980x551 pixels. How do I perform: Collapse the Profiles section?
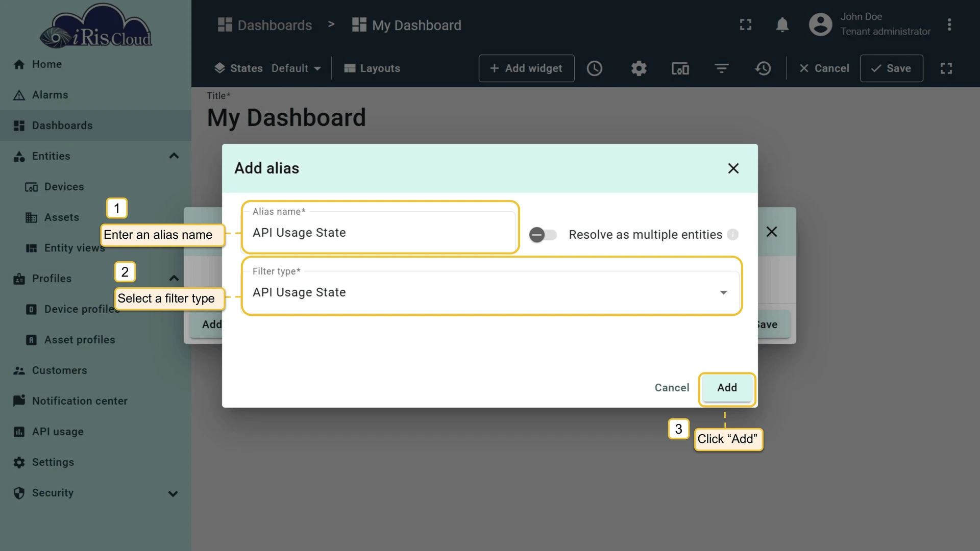tap(174, 279)
